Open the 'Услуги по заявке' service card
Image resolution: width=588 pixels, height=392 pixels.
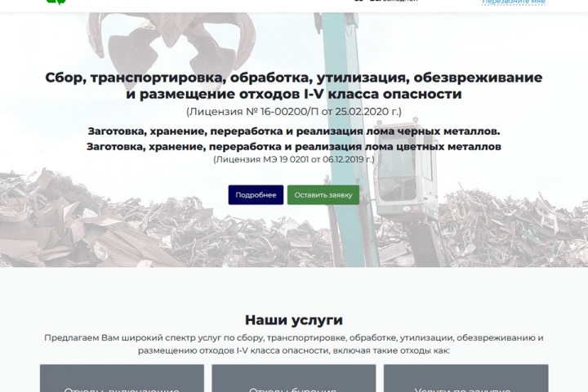coord(465,378)
